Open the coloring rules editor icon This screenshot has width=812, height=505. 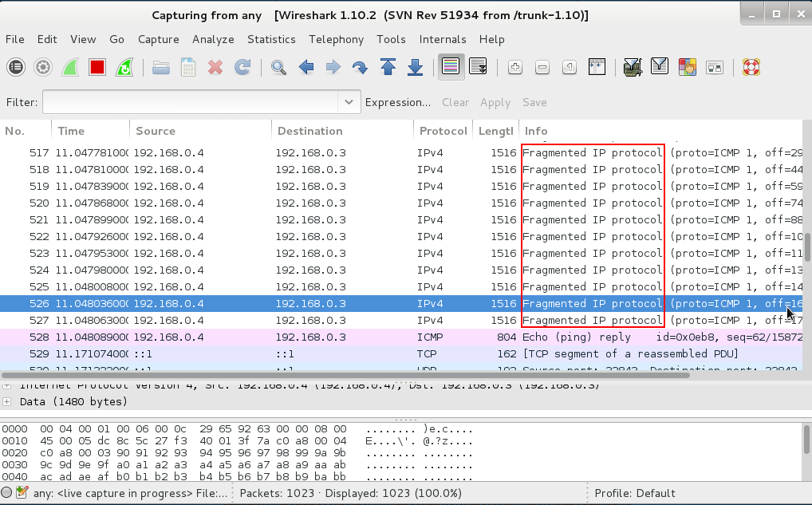click(x=687, y=68)
